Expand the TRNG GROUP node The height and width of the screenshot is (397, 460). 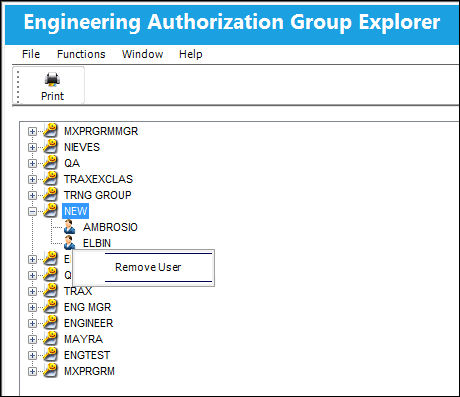(32, 195)
